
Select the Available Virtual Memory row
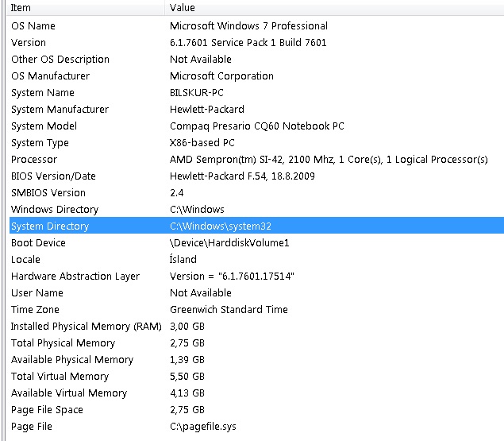point(69,393)
